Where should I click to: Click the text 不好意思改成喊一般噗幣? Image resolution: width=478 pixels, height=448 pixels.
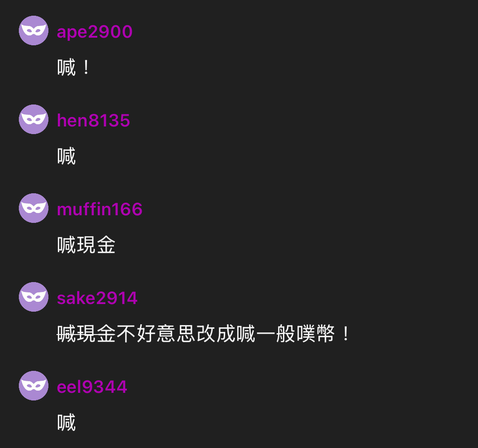coord(226,334)
